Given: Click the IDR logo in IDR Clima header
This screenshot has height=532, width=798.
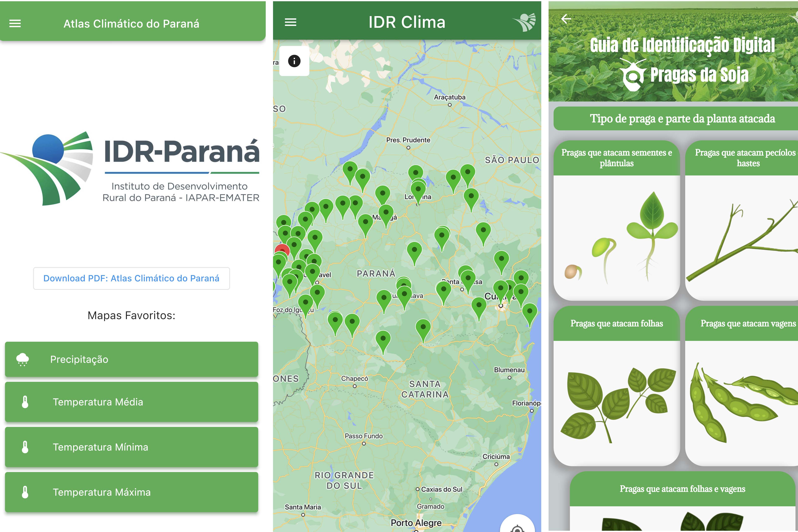Looking at the screenshot, I should (x=525, y=22).
